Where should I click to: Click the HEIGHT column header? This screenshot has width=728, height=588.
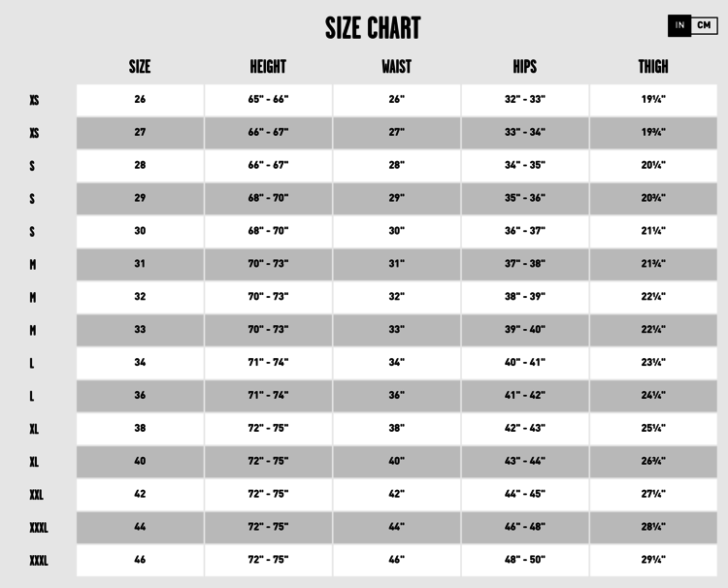[x=268, y=67]
